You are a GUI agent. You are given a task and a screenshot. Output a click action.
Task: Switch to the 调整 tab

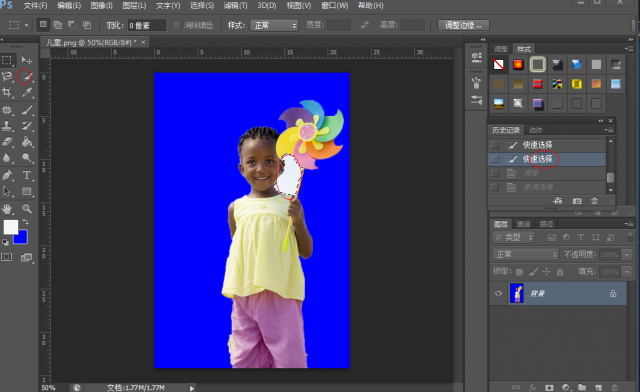tap(501, 49)
